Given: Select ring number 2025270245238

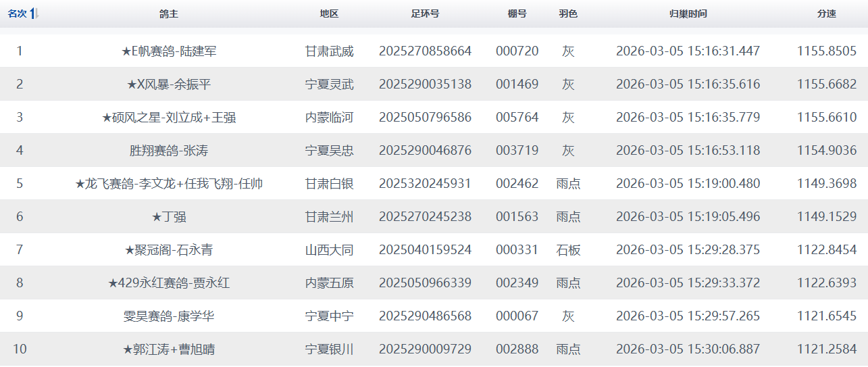Looking at the screenshot, I should pyautogui.click(x=425, y=217).
